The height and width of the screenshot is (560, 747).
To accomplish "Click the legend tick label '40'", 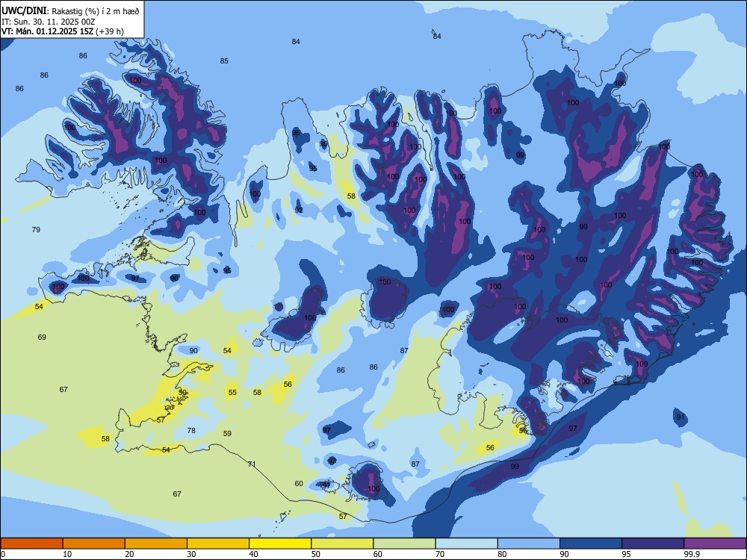I will [253, 554].
